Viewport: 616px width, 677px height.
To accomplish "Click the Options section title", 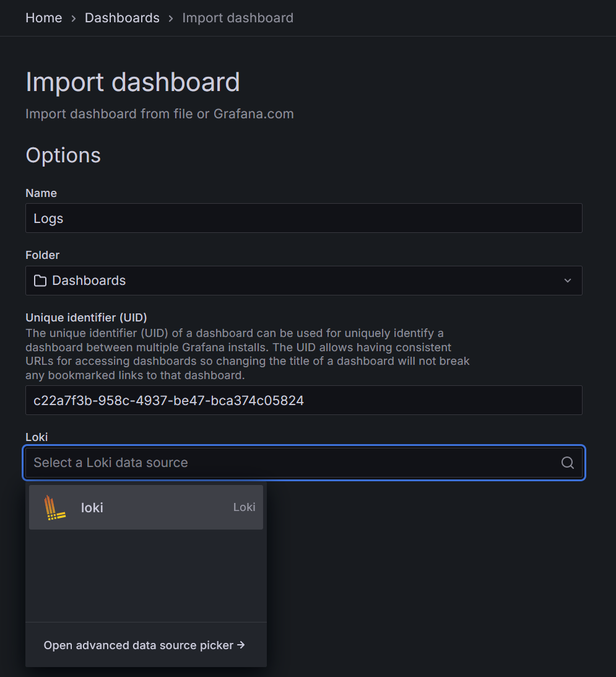I will click(x=63, y=155).
